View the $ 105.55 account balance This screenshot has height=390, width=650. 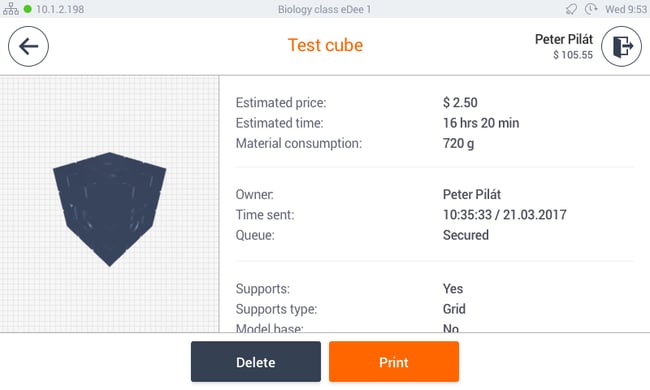point(573,55)
